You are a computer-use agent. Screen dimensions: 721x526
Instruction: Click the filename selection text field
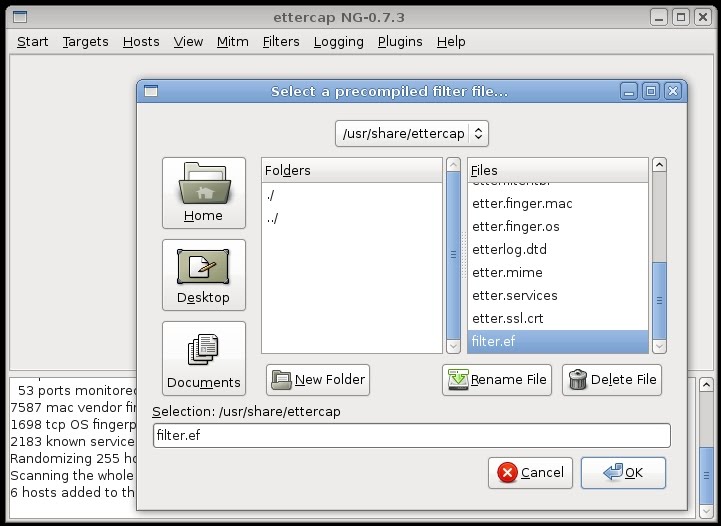click(411, 436)
